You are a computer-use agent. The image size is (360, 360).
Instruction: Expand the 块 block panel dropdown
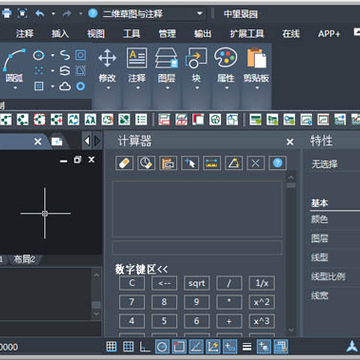[x=197, y=88]
